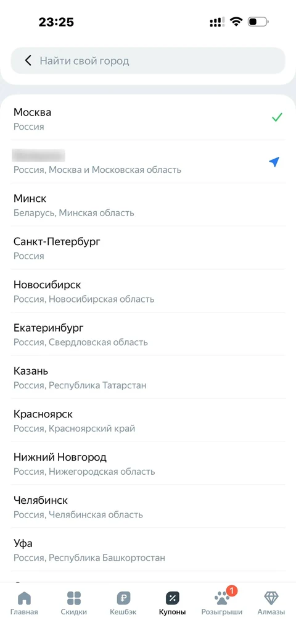Open the Розыгрыши paw icon
This screenshot has height=644, width=296.
pyautogui.click(x=222, y=598)
